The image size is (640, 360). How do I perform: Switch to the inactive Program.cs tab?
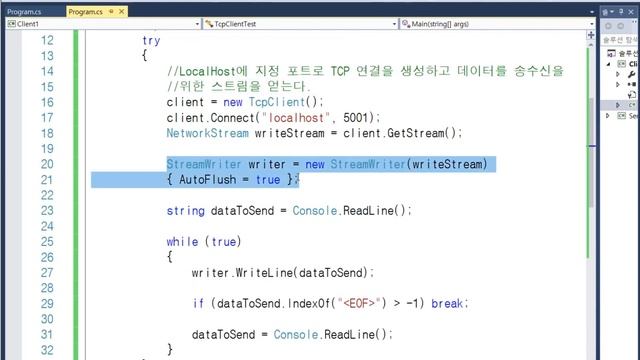(x=24, y=12)
